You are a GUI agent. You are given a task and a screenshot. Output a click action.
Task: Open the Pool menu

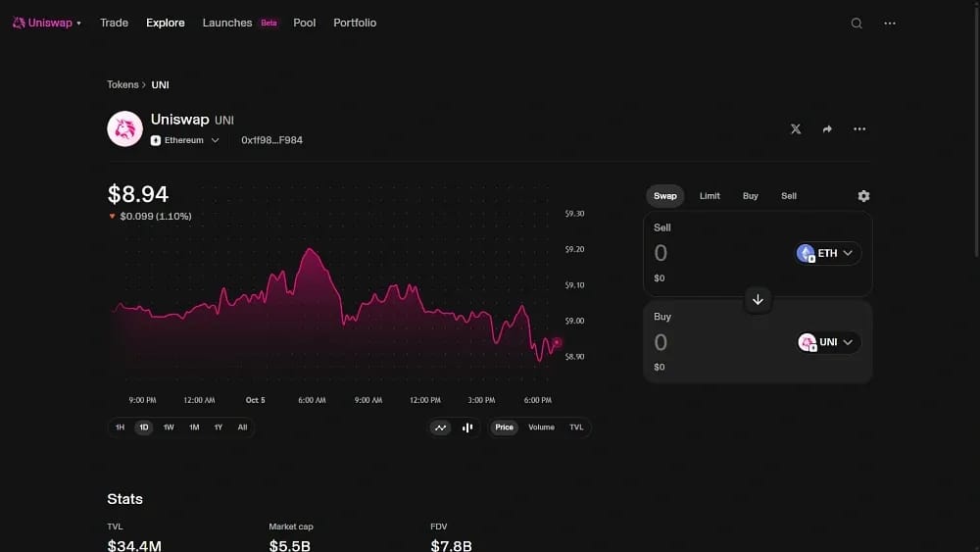(305, 23)
